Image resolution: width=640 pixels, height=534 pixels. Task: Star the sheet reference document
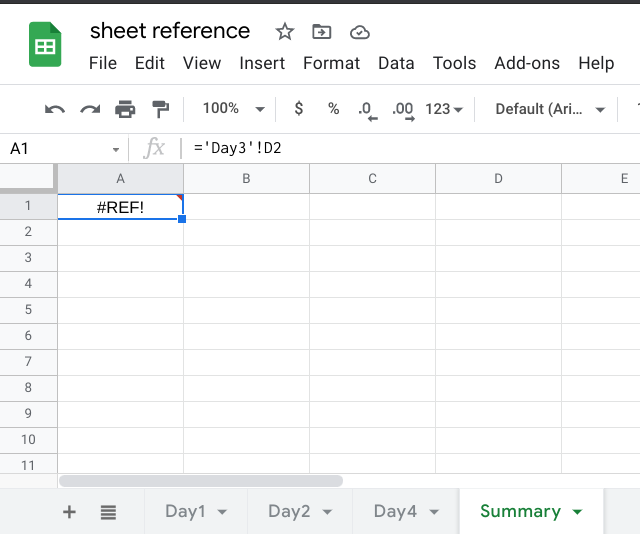click(285, 32)
